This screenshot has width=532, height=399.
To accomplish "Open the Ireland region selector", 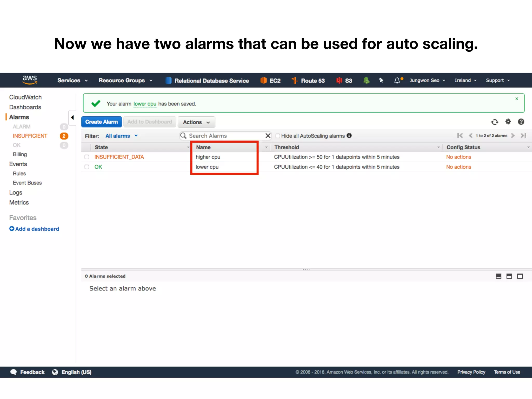I will [x=465, y=81].
